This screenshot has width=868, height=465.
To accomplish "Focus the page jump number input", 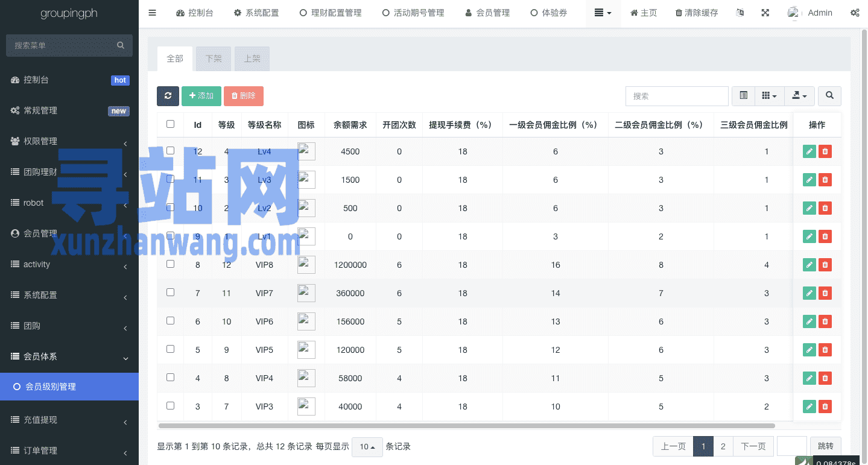I will [792, 446].
